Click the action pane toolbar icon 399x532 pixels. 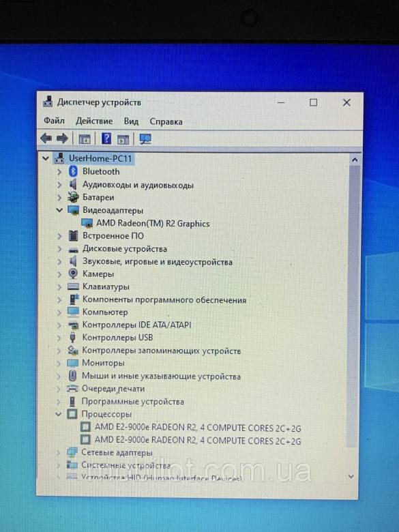(123, 139)
